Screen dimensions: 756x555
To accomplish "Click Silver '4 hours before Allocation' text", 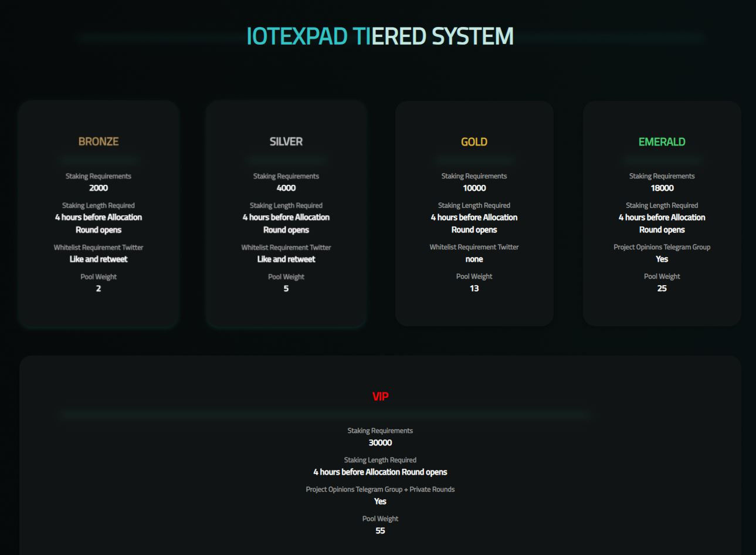I will pyautogui.click(x=286, y=217).
